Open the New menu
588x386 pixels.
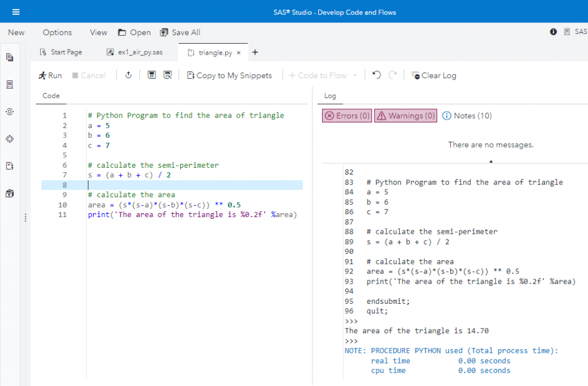[x=16, y=32]
